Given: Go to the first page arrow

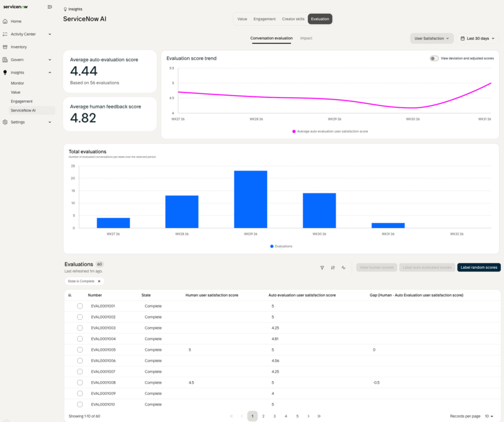Looking at the screenshot, I should 231,416.
